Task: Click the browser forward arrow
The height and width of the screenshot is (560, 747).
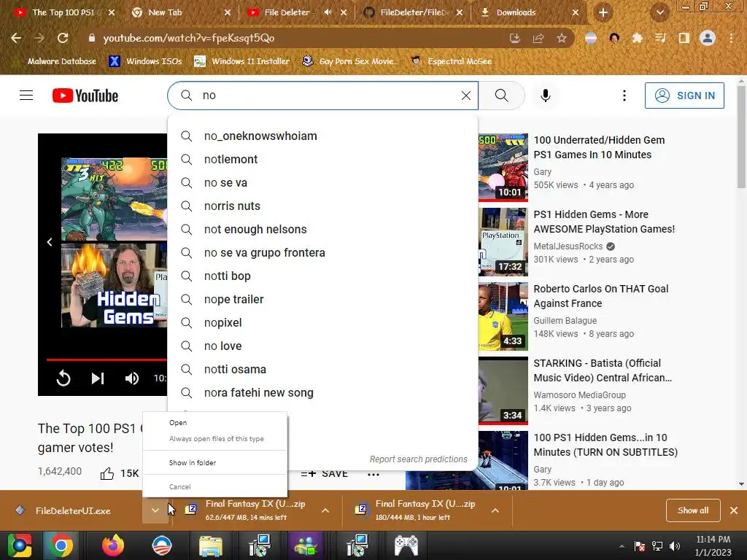Action: (x=39, y=38)
